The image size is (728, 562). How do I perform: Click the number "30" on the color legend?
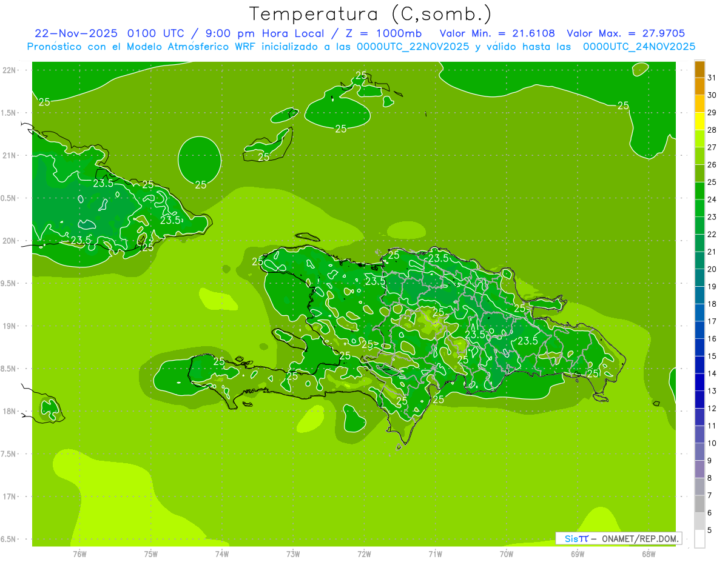click(712, 95)
